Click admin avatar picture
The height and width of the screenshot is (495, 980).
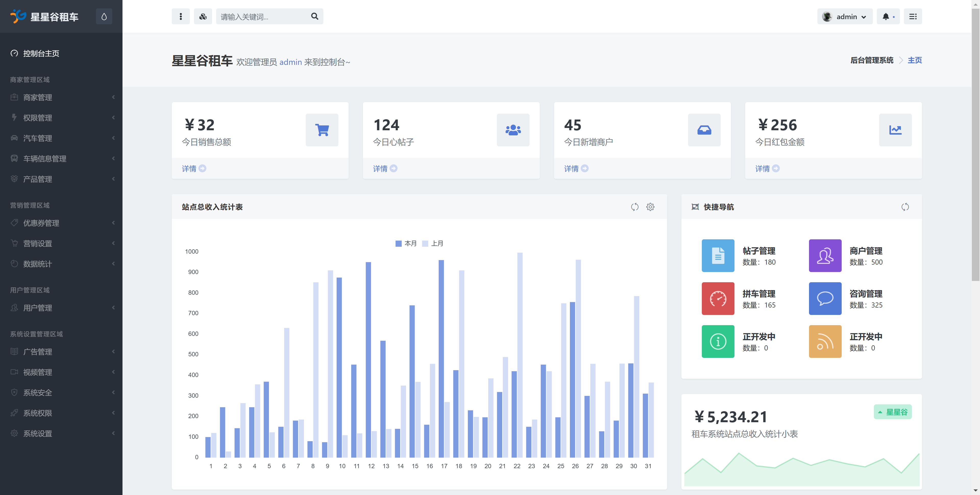click(x=827, y=16)
